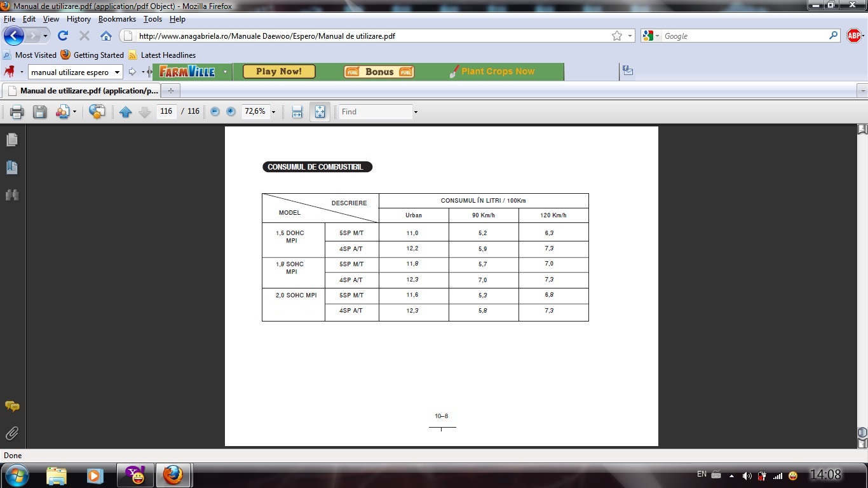Zoom out with minus button
The image size is (868, 488).
[215, 112]
